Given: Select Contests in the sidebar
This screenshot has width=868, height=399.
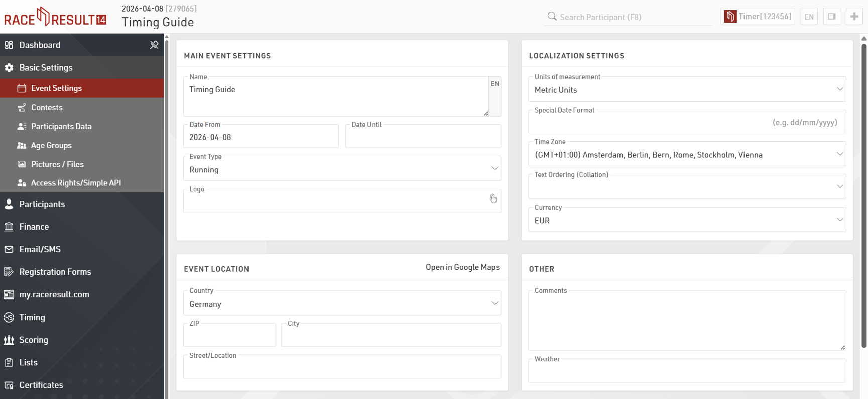Looking at the screenshot, I should (47, 108).
